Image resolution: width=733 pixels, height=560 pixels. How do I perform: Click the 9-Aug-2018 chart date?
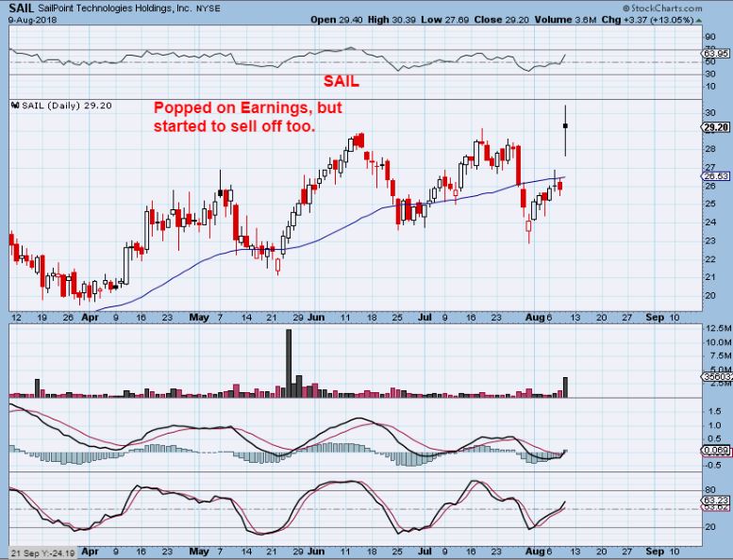tap(32, 20)
